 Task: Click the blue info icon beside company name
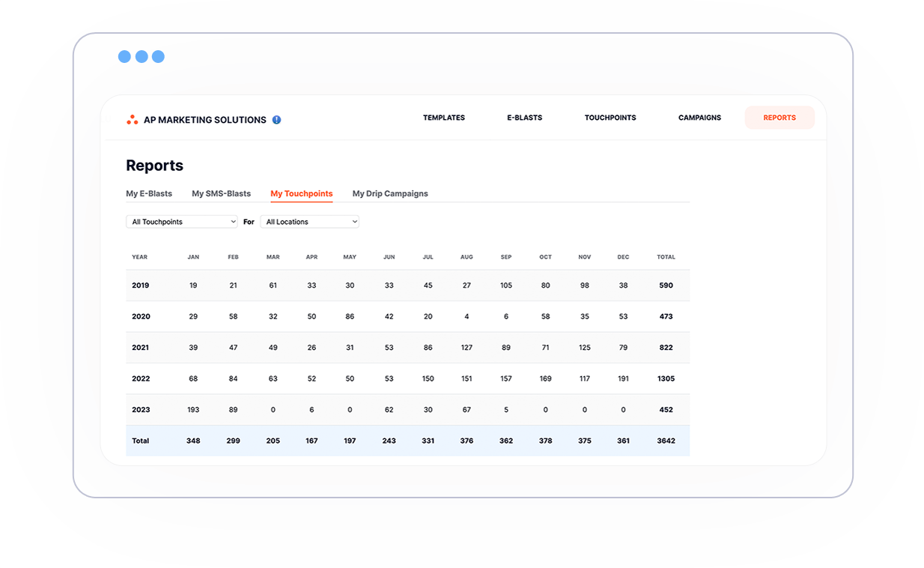pos(276,120)
